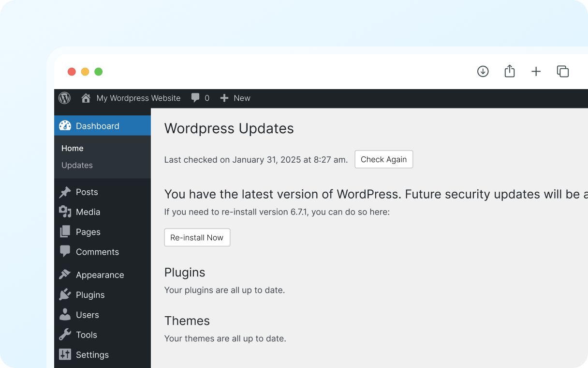Open the Media menu label

click(x=88, y=212)
